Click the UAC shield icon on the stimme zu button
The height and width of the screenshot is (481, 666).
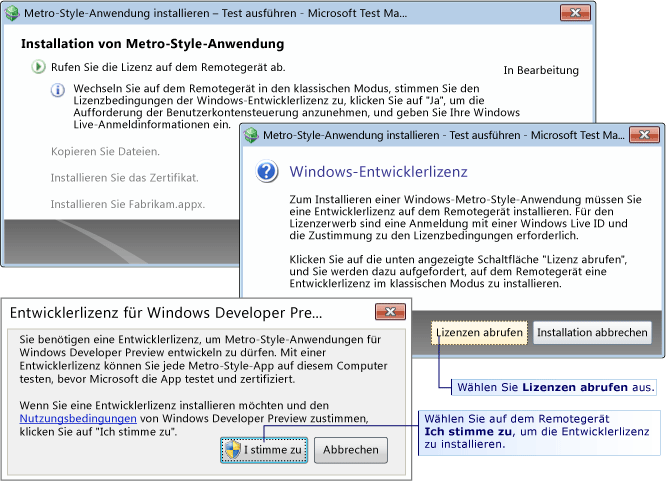click(x=233, y=450)
